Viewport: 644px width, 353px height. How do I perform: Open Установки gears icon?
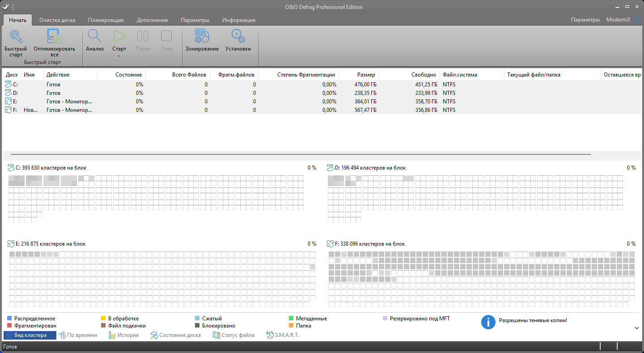(x=238, y=37)
